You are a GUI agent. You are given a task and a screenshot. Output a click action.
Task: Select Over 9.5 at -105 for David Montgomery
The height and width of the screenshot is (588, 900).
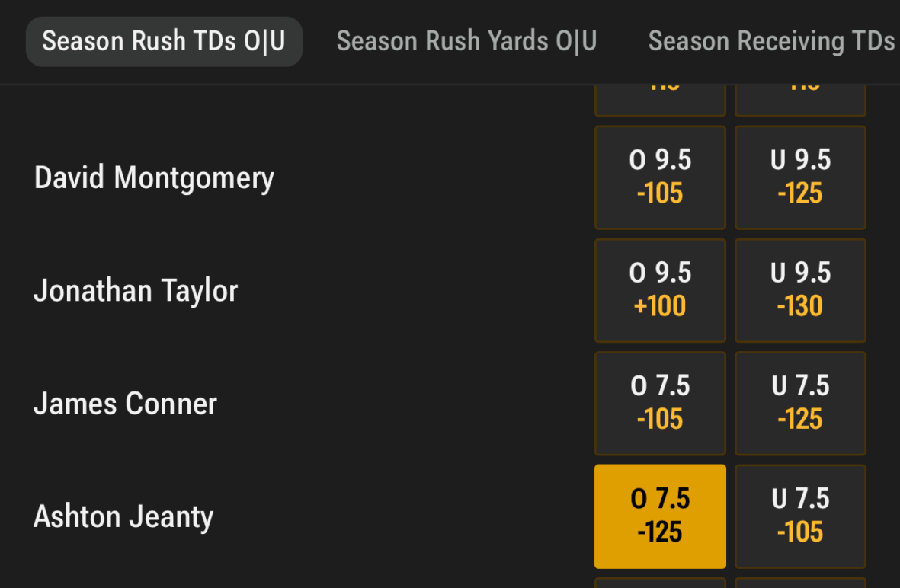(660, 177)
